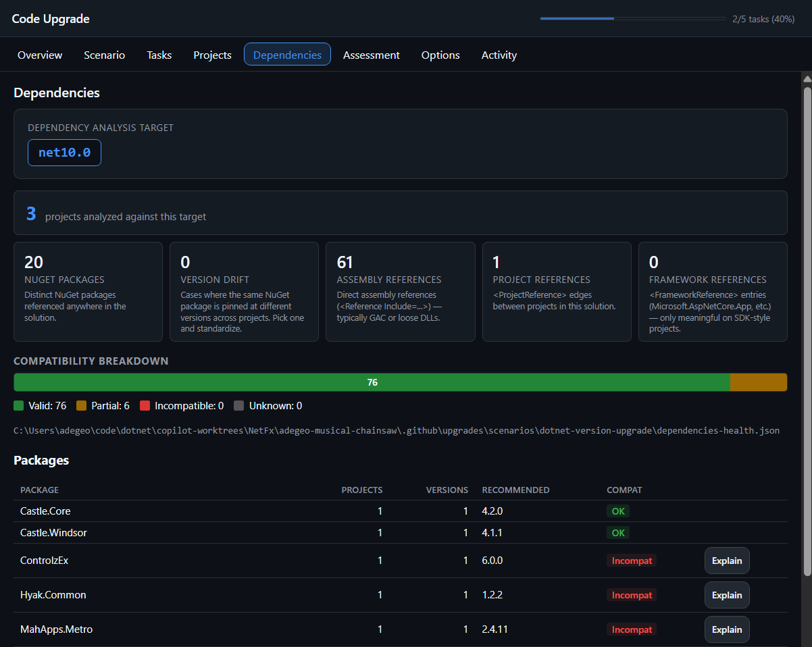Open the Overview tab
812x647 pixels.
click(40, 55)
